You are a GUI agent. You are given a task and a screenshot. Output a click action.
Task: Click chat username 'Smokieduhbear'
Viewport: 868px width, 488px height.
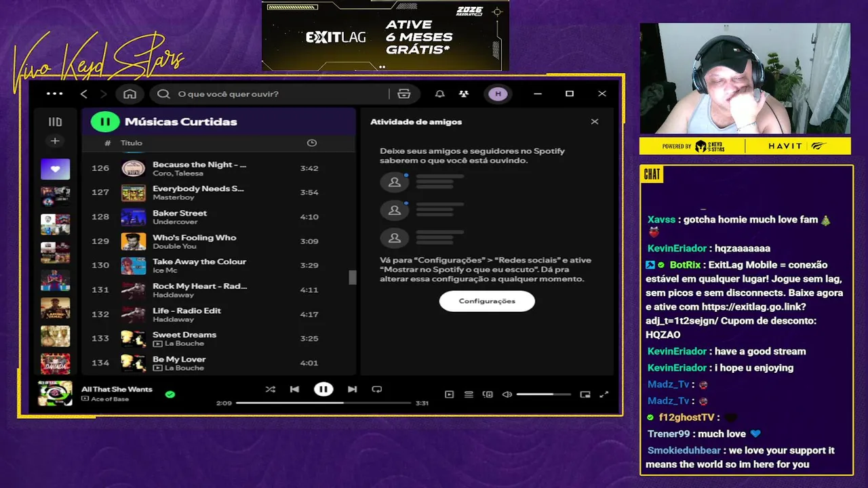tap(684, 451)
